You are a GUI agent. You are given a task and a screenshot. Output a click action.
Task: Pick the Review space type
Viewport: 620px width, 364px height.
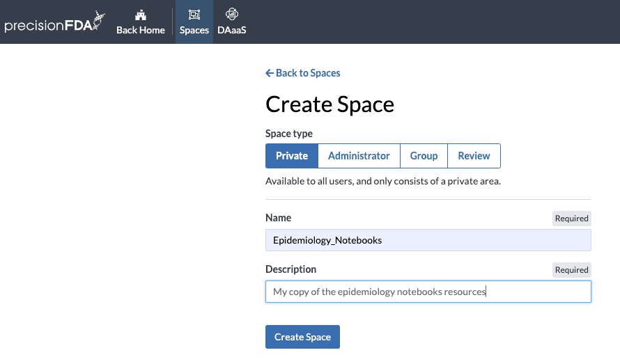click(474, 156)
